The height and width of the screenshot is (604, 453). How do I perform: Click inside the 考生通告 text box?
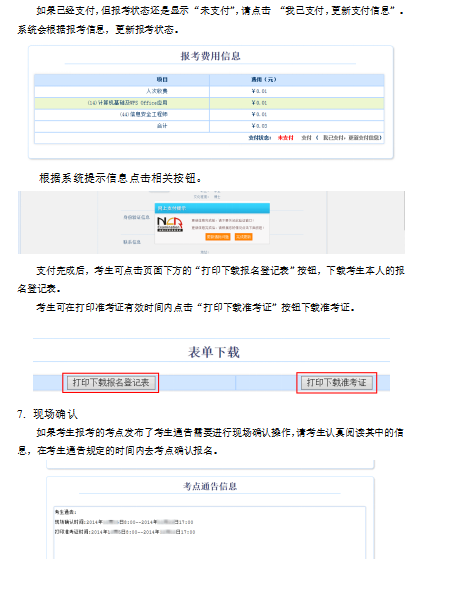(x=210, y=533)
